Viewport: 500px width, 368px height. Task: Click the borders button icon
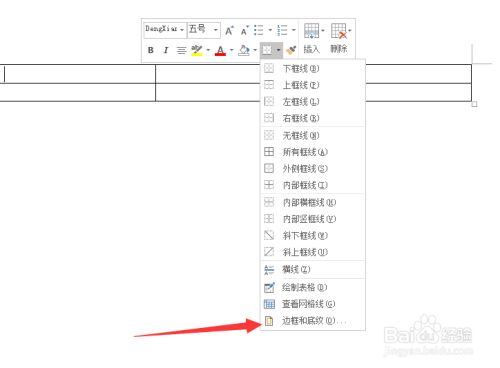(x=267, y=50)
